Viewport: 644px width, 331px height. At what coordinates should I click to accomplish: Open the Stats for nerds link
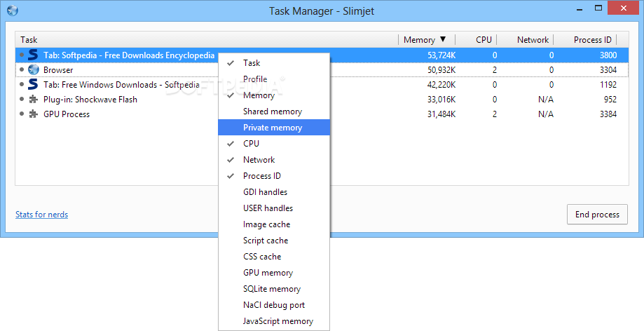tap(42, 215)
